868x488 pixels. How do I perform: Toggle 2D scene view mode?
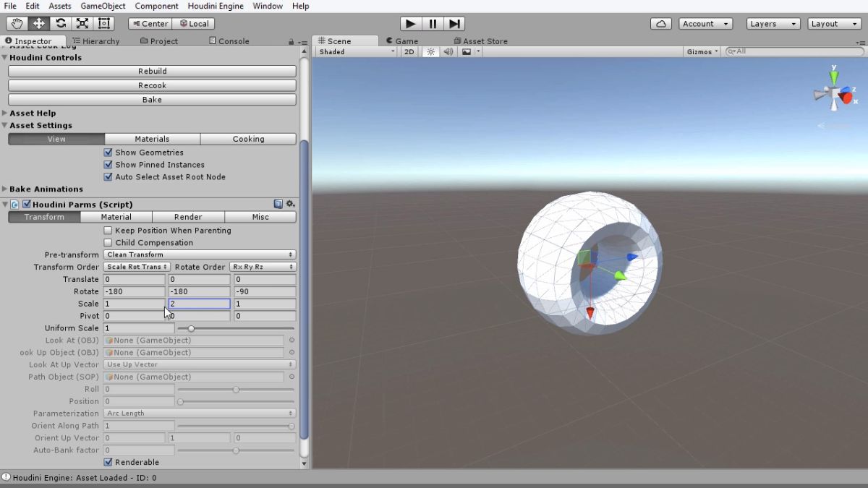pyautogui.click(x=409, y=52)
